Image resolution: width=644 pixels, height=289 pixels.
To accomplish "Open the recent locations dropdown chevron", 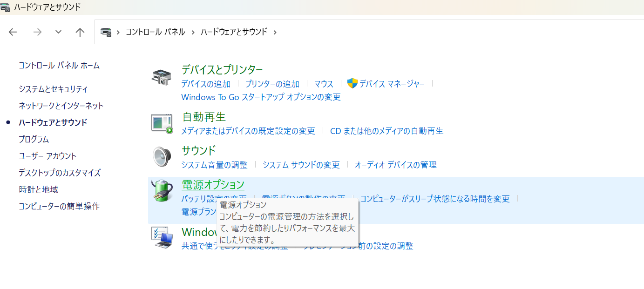I will click(x=58, y=32).
